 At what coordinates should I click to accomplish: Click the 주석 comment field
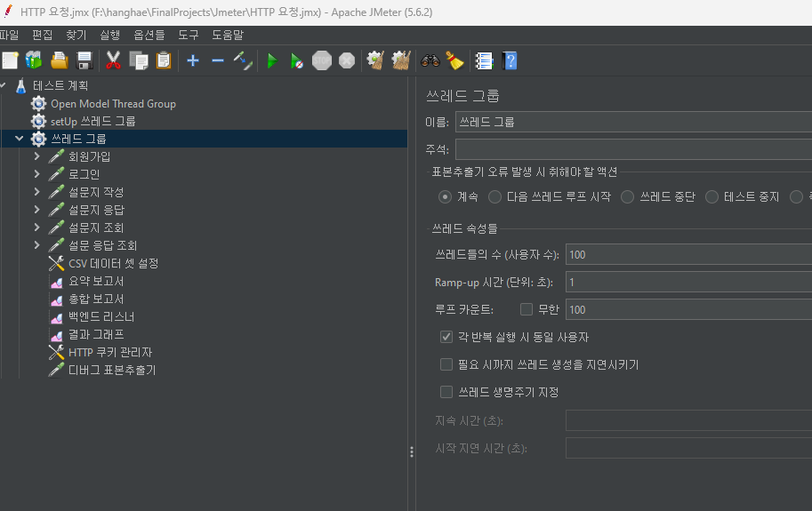[x=633, y=149]
